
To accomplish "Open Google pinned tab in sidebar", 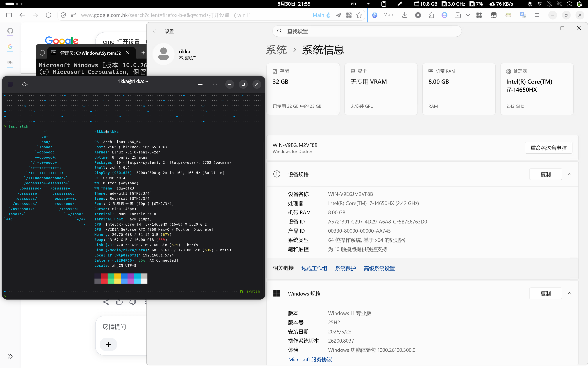I will (x=10, y=47).
